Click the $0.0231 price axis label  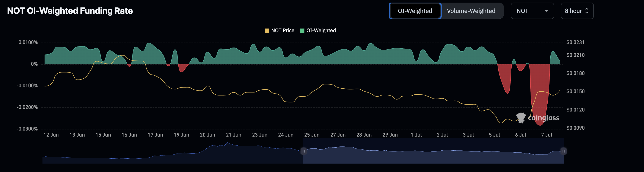(x=575, y=42)
